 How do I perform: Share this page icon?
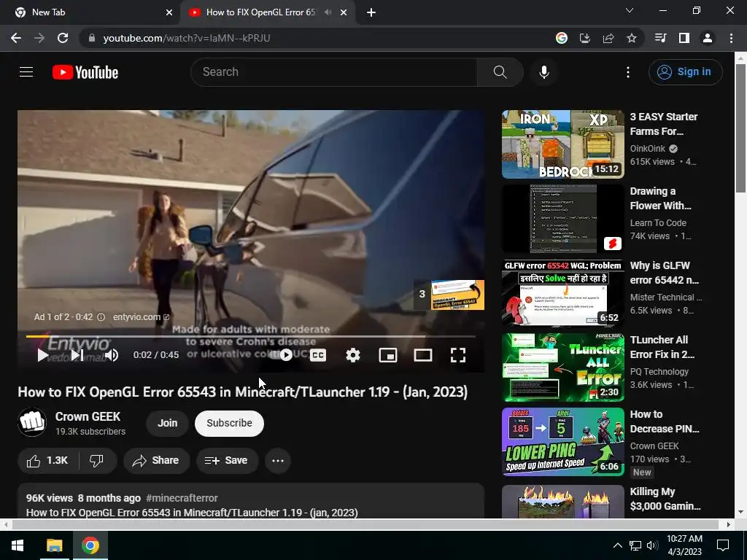tap(608, 38)
